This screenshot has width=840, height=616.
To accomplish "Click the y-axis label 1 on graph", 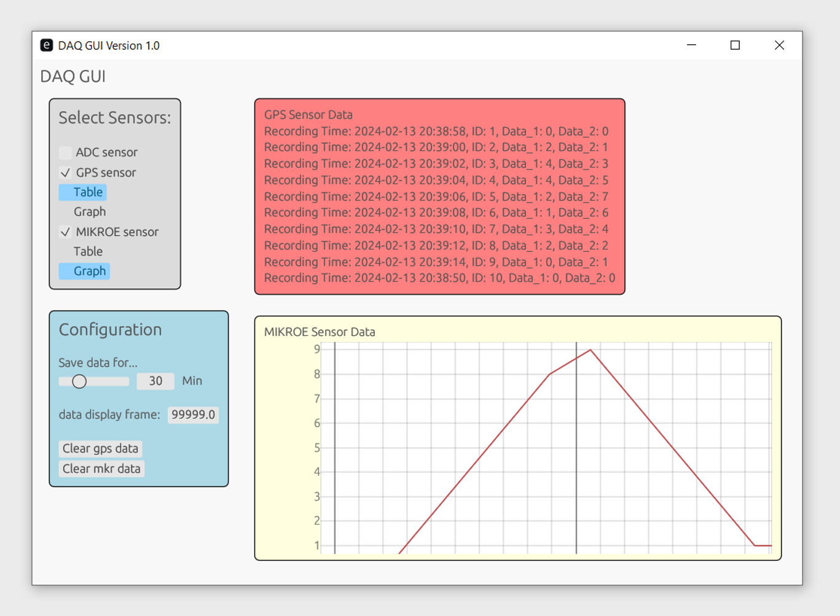I will coord(317,545).
